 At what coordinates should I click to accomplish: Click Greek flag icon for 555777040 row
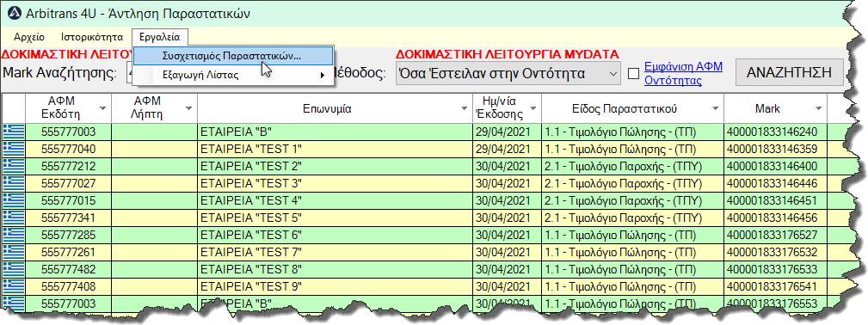(14, 150)
